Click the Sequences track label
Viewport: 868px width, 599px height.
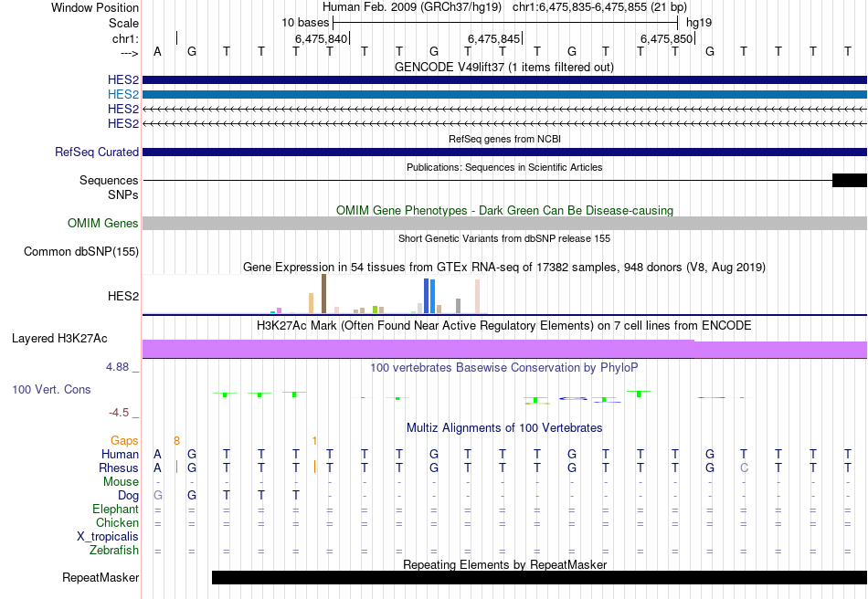point(109,180)
